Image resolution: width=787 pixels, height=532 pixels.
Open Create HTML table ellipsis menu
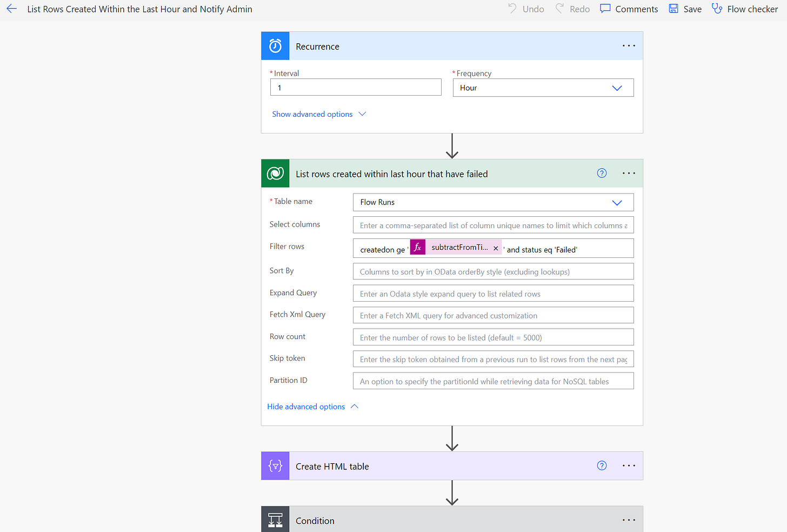pyautogui.click(x=629, y=466)
